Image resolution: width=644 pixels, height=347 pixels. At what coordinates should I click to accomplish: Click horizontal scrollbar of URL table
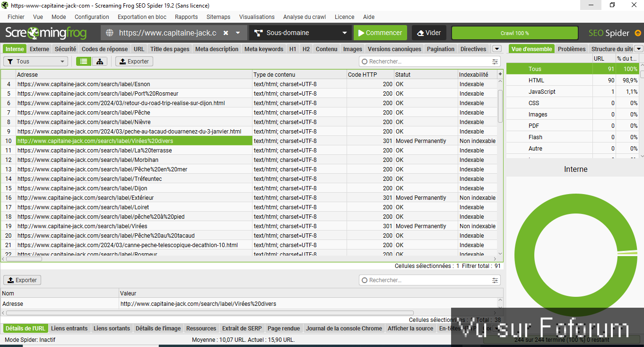(24, 258)
